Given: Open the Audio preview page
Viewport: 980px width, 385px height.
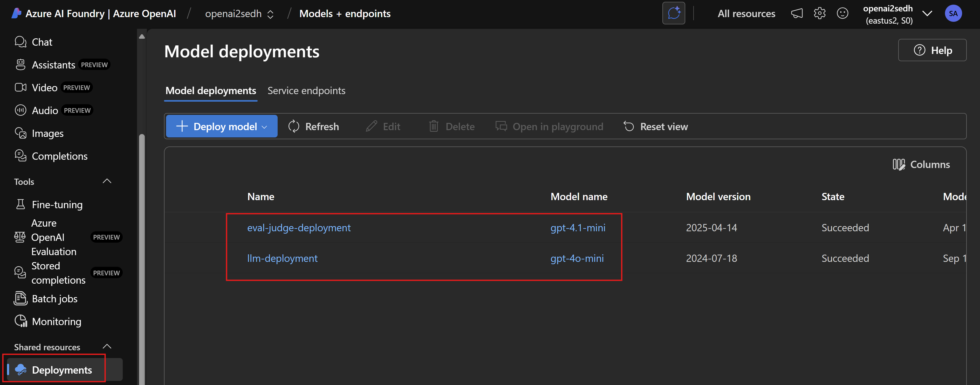Looking at the screenshot, I should coord(54,110).
